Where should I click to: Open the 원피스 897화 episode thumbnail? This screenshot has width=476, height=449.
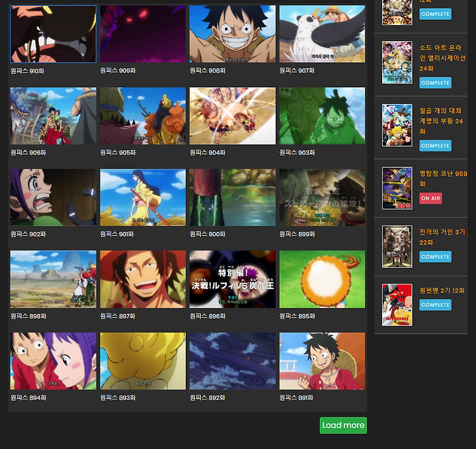click(143, 279)
